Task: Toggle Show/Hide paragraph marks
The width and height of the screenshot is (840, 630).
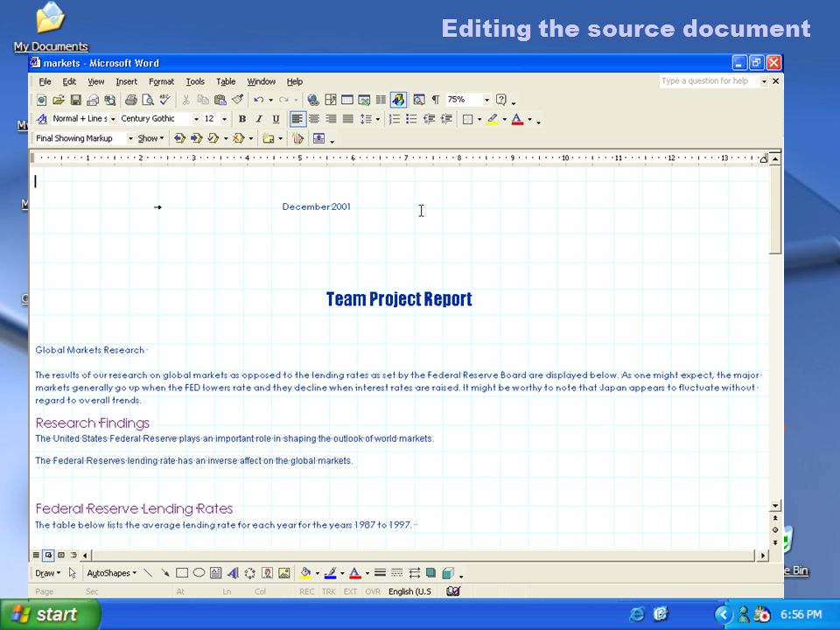Action: click(436, 100)
